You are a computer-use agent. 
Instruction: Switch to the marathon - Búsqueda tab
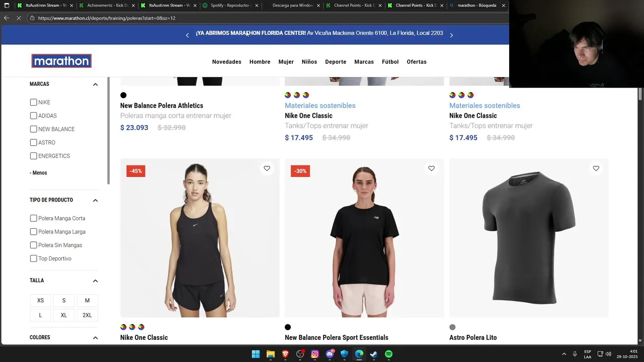(477, 6)
